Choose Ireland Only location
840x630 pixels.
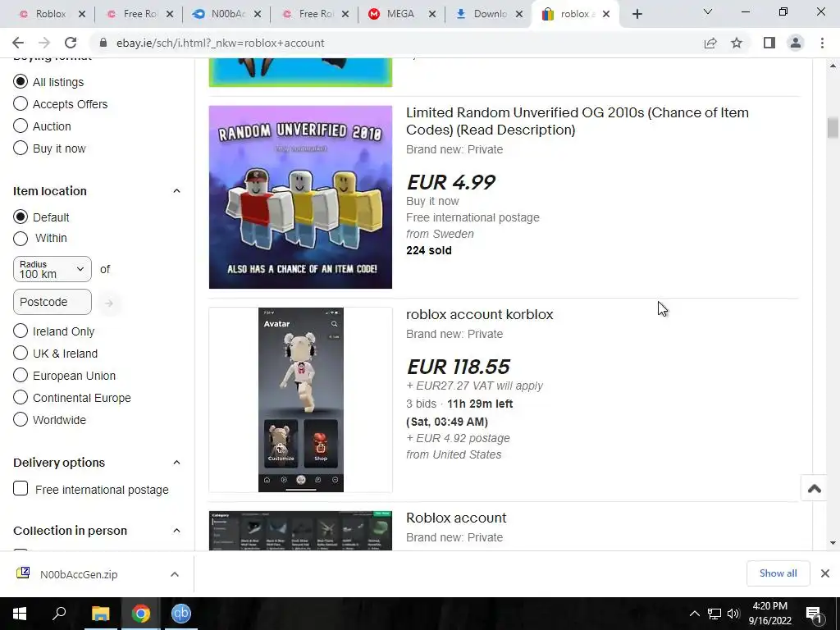click(21, 331)
